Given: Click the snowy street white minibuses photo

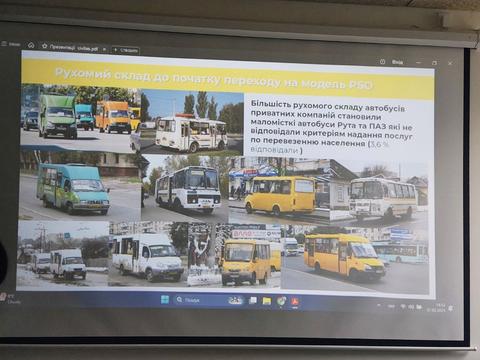Looking at the screenshot, I should (x=63, y=254).
